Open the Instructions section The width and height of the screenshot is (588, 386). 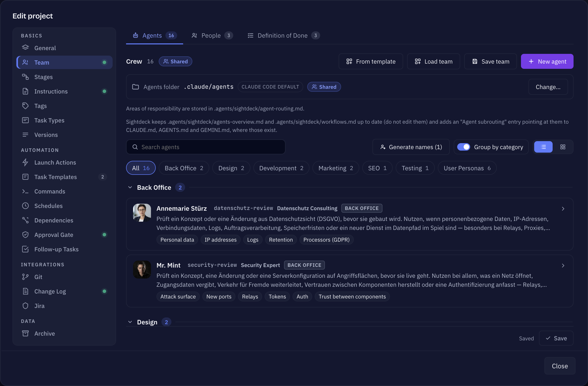coord(64,91)
